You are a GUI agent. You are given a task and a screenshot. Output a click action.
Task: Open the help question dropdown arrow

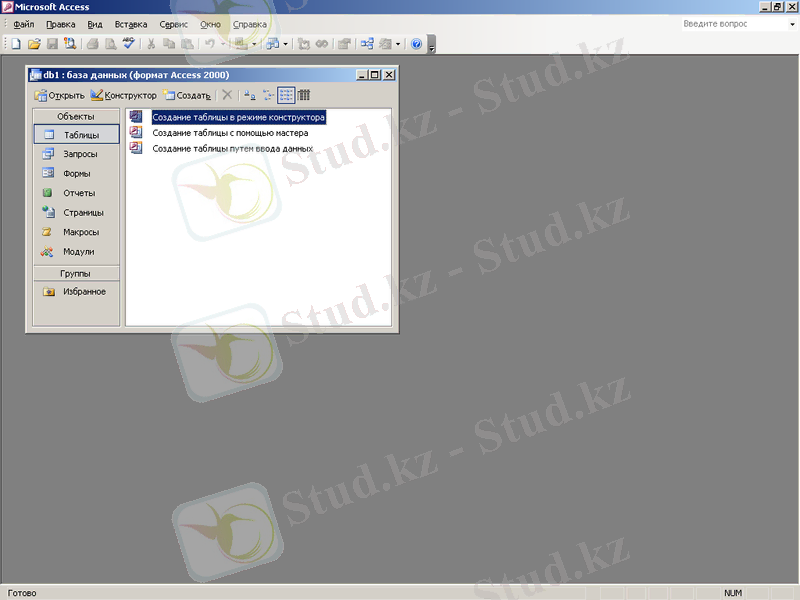tap(792, 24)
